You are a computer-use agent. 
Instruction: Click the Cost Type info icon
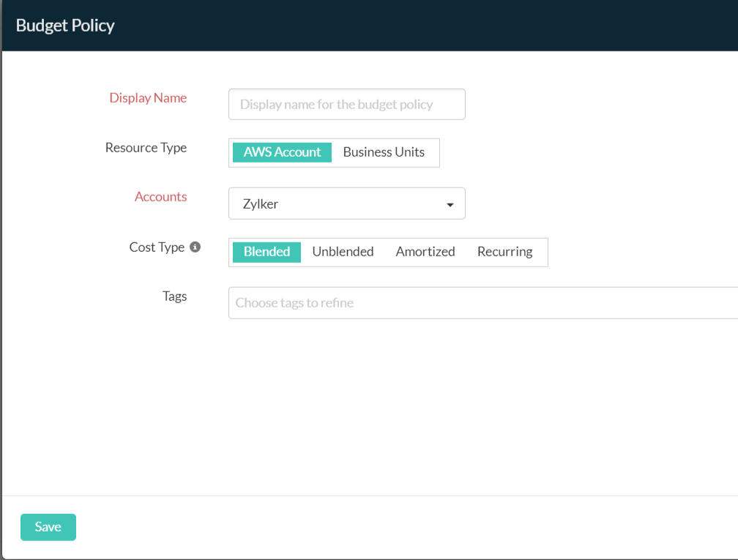195,247
